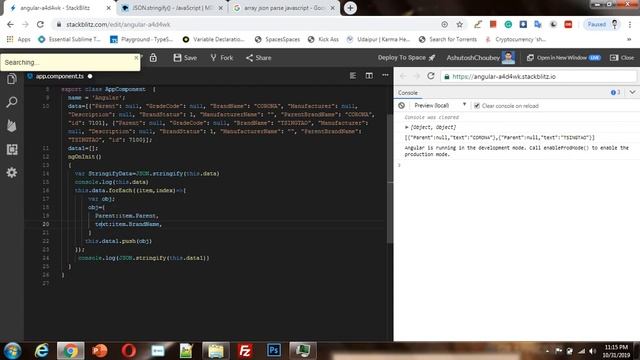Viewport: 640px width, 360px height.
Task: Open the Windows Start menu
Action: coord(13,351)
